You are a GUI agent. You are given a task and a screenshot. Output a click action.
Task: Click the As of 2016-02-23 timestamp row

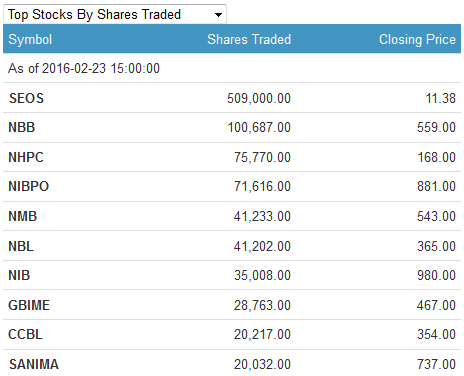232,68
